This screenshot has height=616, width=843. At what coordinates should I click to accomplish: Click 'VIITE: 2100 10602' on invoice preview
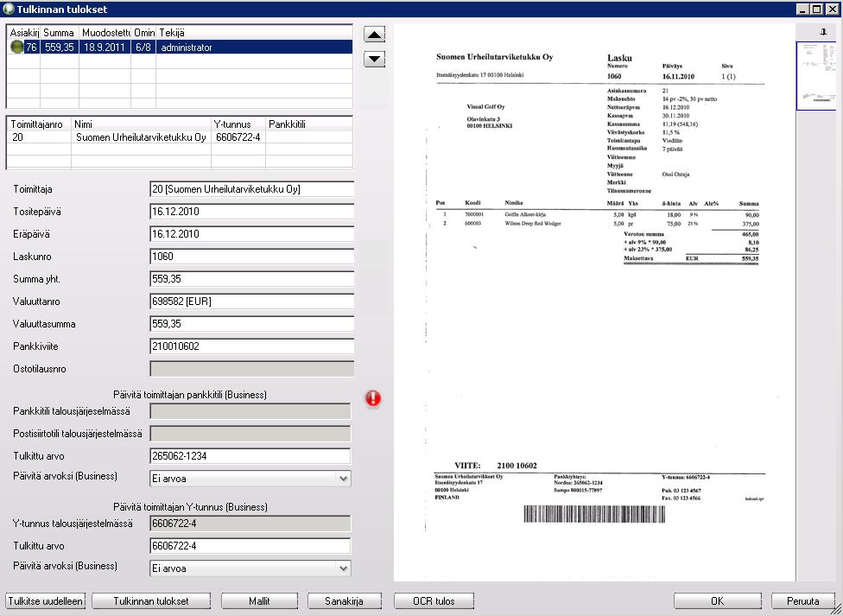click(x=495, y=466)
